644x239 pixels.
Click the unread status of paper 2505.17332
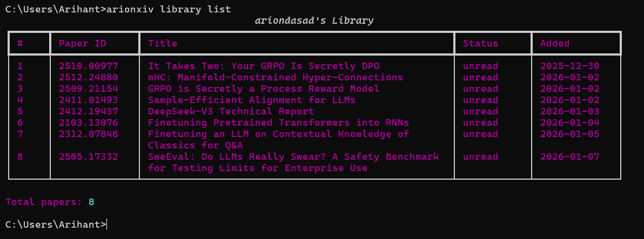480,156
